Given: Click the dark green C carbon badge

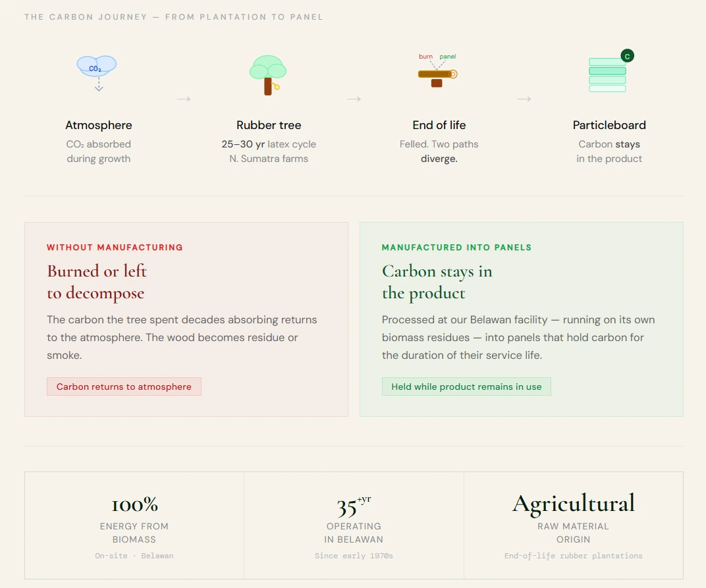Looking at the screenshot, I should (627, 56).
